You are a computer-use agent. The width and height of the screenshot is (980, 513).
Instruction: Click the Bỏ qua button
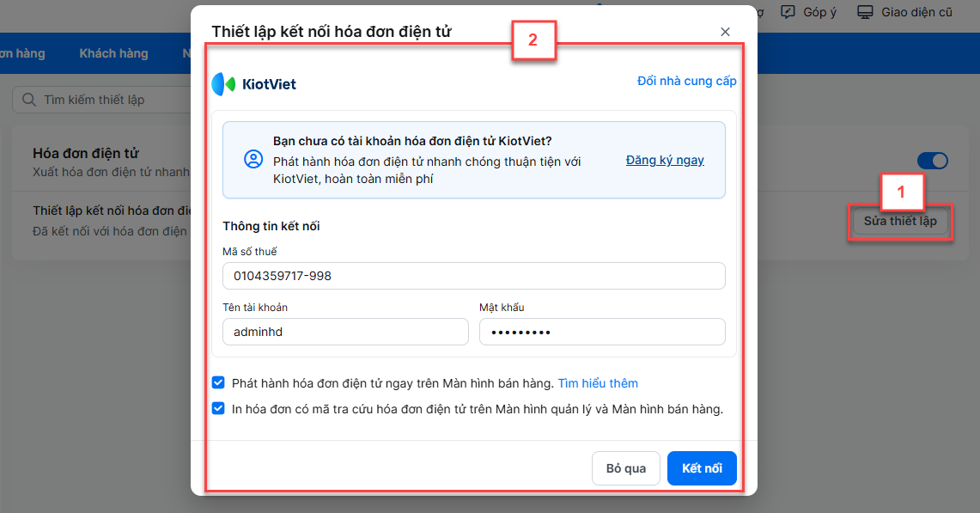pos(626,468)
